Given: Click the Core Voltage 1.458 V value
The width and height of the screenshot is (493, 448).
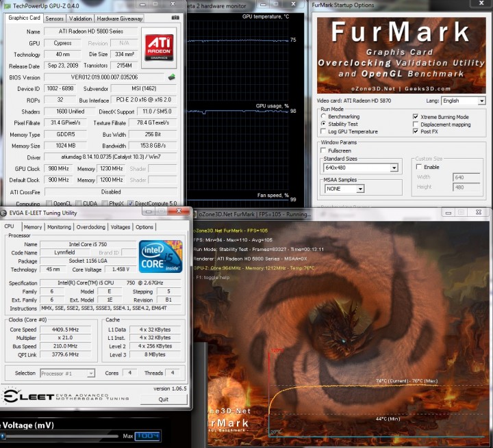Looking at the screenshot, I should [x=121, y=269].
